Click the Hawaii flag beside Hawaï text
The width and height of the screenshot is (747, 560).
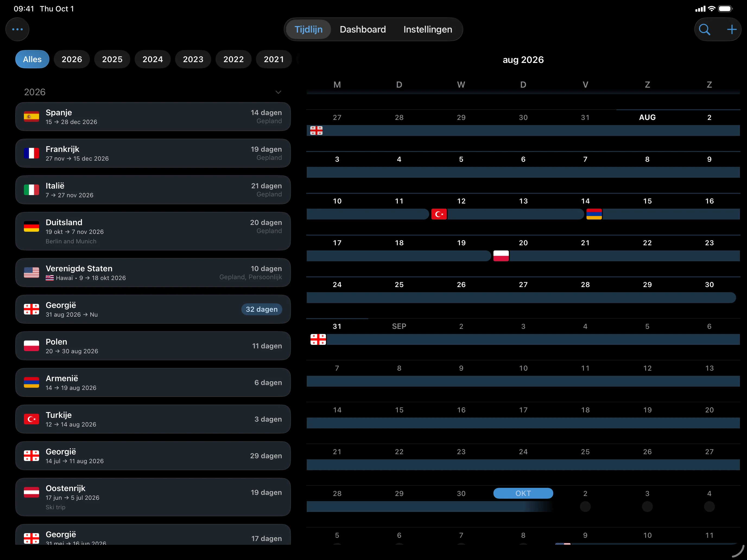point(50,278)
